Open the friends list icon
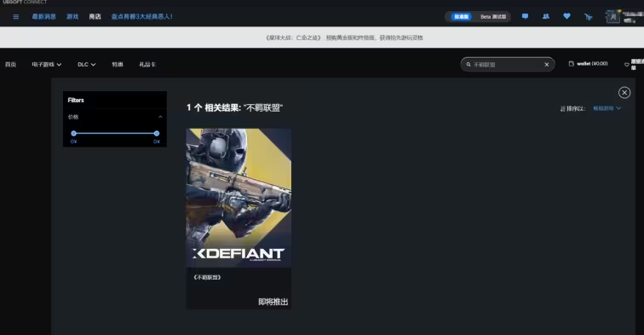 coord(546,16)
